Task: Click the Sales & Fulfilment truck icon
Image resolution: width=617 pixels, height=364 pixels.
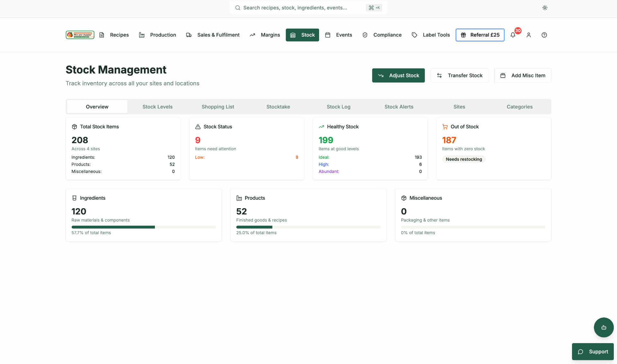Action: click(189, 35)
